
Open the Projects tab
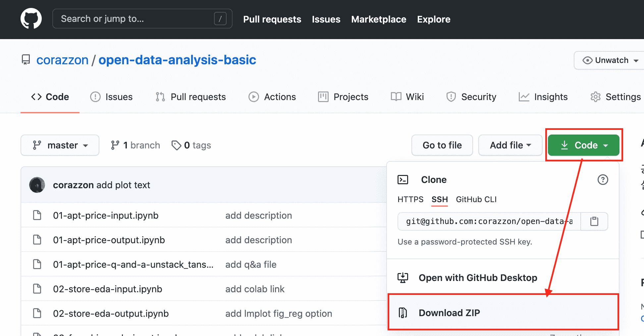point(343,97)
